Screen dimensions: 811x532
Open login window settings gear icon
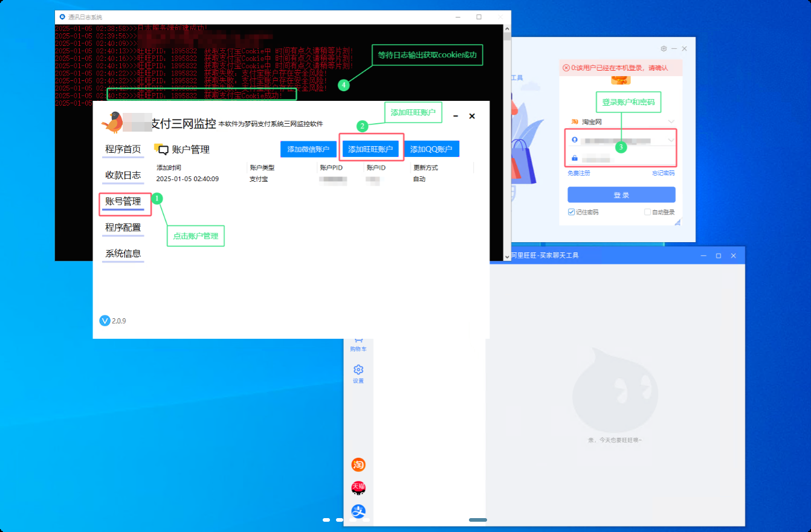664,48
